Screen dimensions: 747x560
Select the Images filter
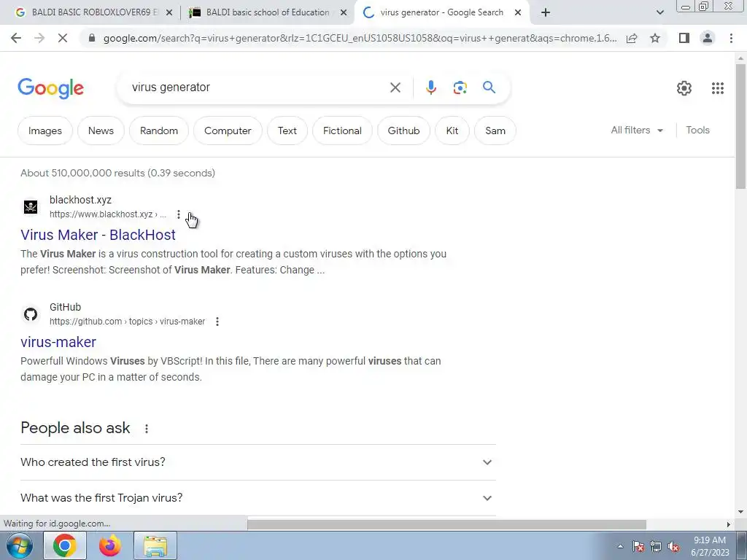pos(44,131)
